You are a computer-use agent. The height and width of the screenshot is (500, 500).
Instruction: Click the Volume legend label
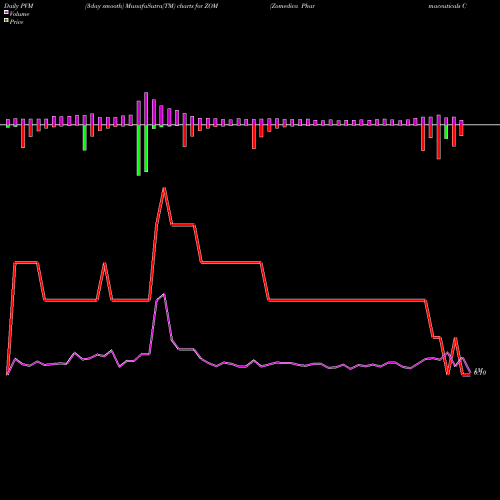click(x=19, y=14)
